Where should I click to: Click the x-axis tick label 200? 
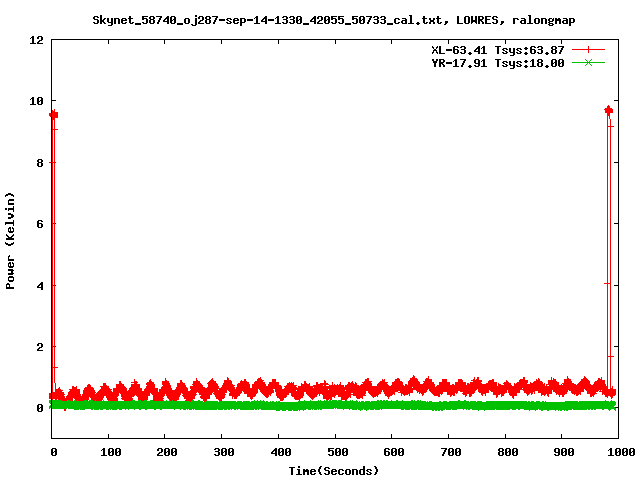click(167, 452)
